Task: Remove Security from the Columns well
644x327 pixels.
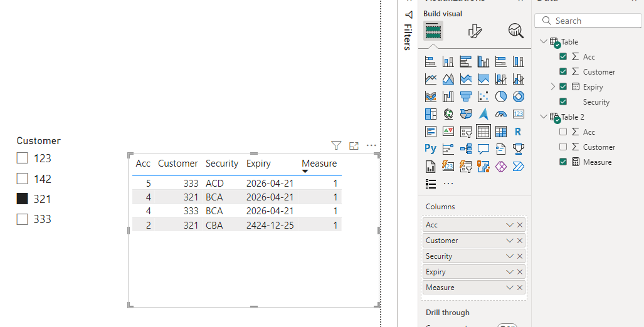Action: tap(520, 256)
